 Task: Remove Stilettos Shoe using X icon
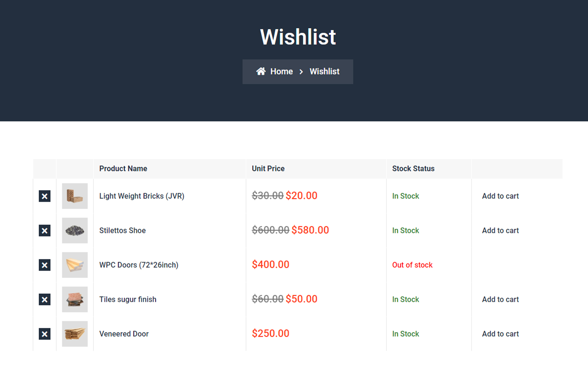44,231
